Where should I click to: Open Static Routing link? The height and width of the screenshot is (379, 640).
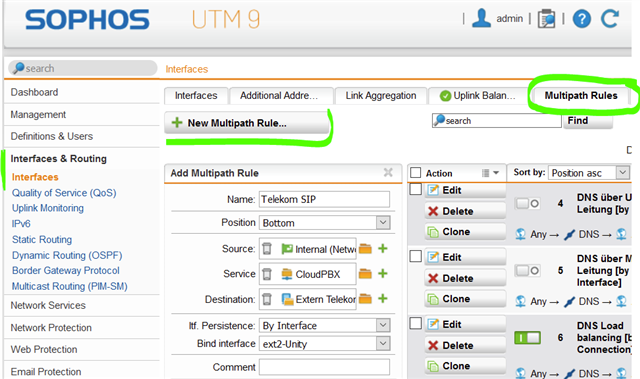(42, 239)
